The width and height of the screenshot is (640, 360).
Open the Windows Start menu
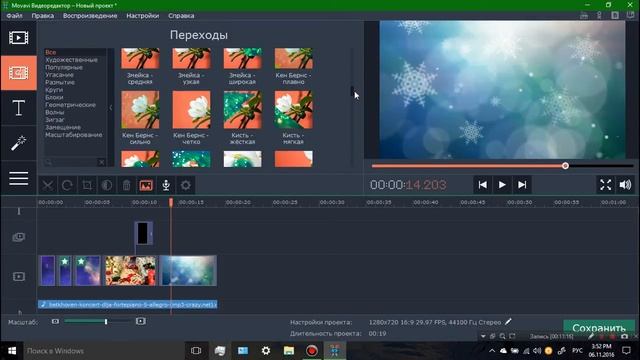pyautogui.click(x=12, y=351)
